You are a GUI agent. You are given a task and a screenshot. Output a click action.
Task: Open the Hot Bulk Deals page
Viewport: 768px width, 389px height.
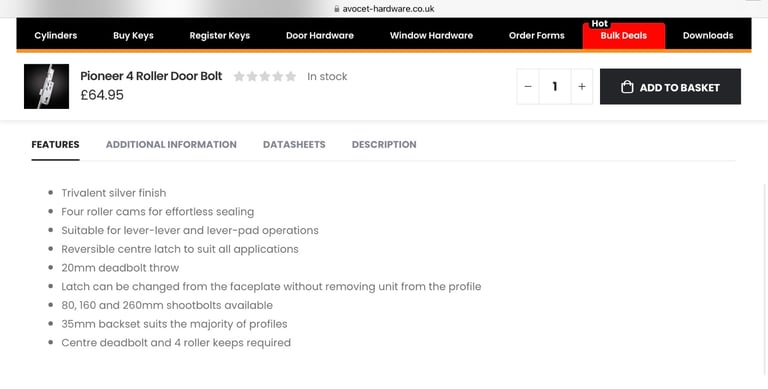click(624, 35)
